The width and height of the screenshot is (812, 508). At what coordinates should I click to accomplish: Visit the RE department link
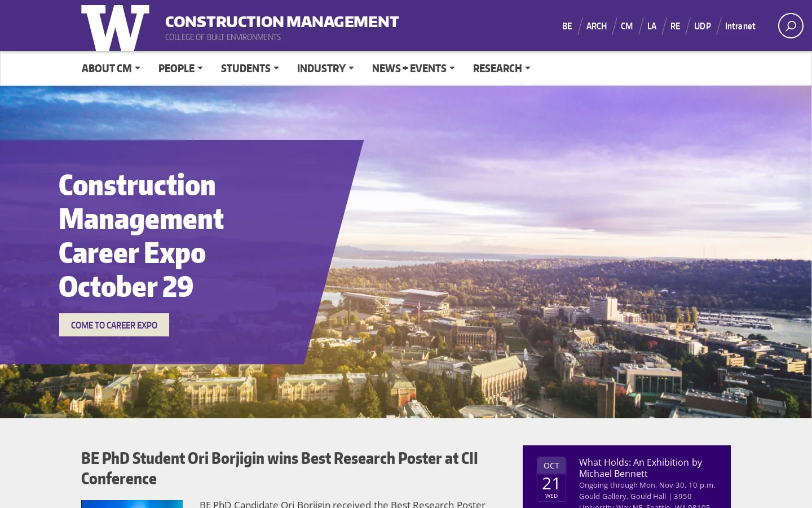pyautogui.click(x=675, y=26)
